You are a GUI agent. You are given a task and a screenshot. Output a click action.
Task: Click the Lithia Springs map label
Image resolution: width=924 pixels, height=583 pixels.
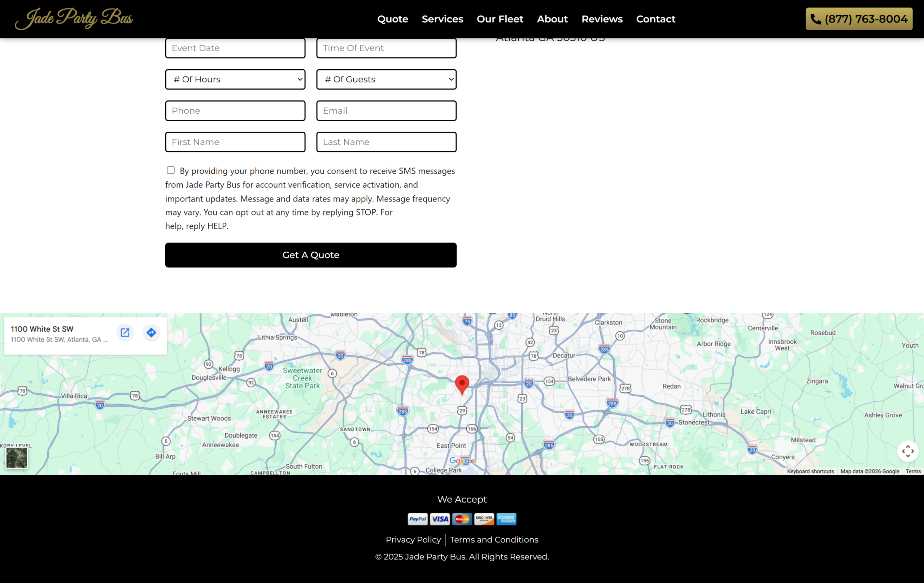tap(278, 338)
